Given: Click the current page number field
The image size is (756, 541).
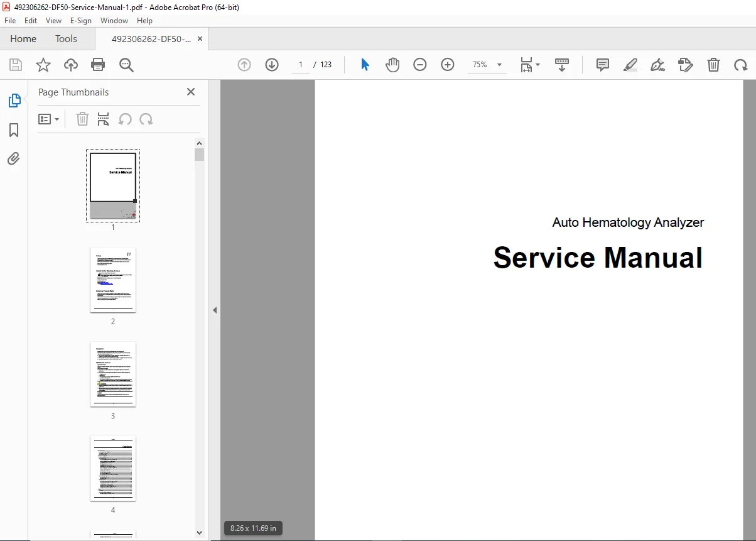Looking at the screenshot, I should (301, 65).
